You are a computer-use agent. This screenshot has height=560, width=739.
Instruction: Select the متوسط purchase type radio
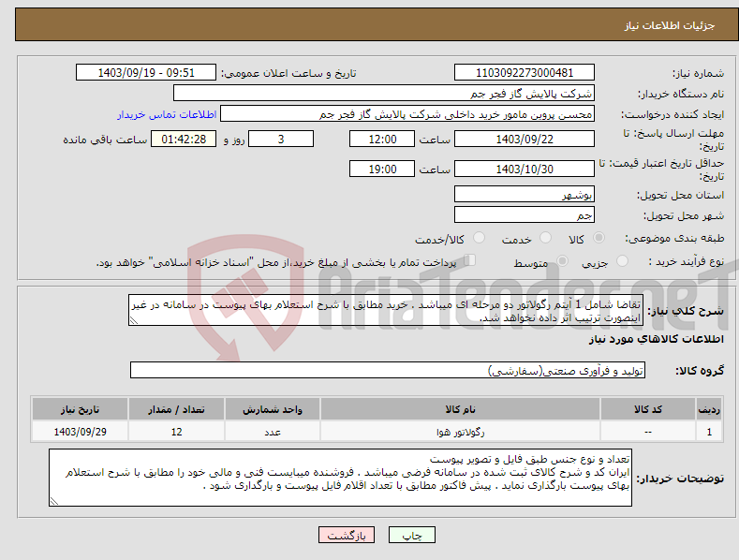pyautogui.click(x=562, y=261)
